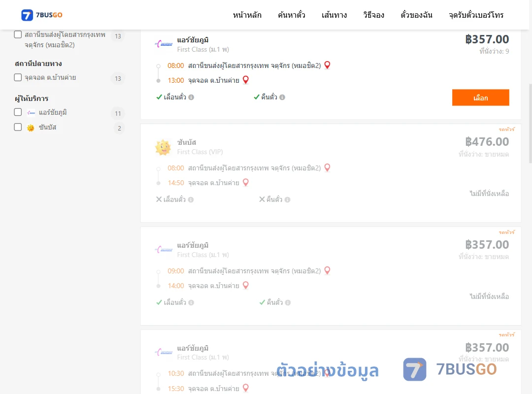Viewport: 532px width, 394px height.
Task: Open วิธีจอง navigation link
Action: click(x=373, y=15)
